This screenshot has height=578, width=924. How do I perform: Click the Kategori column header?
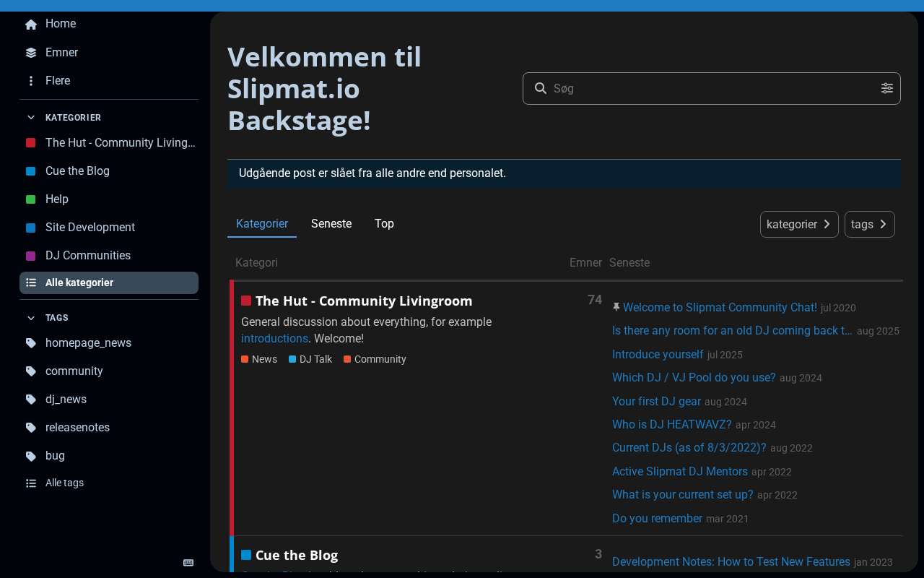coord(256,263)
